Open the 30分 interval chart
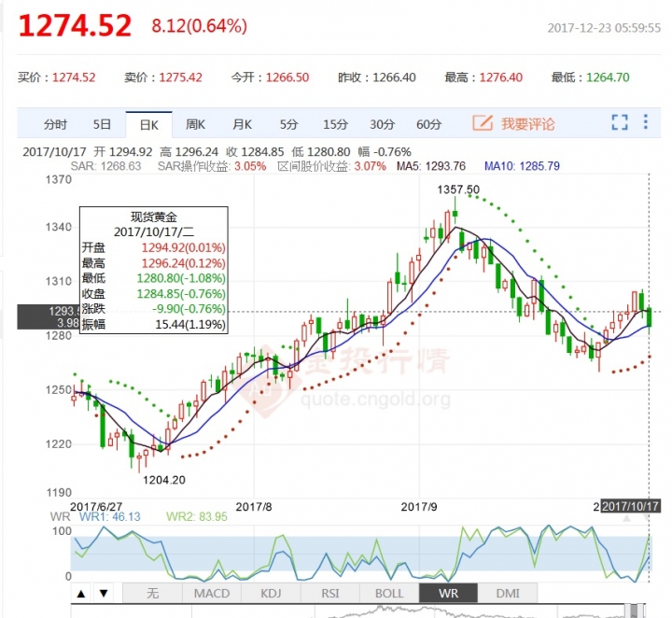 [x=382, y=124]
